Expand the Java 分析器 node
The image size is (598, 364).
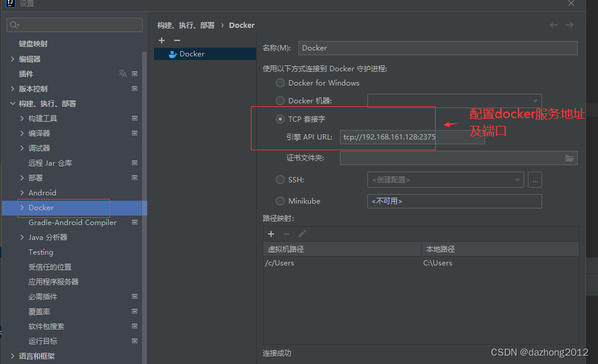[x=22, y=238]
